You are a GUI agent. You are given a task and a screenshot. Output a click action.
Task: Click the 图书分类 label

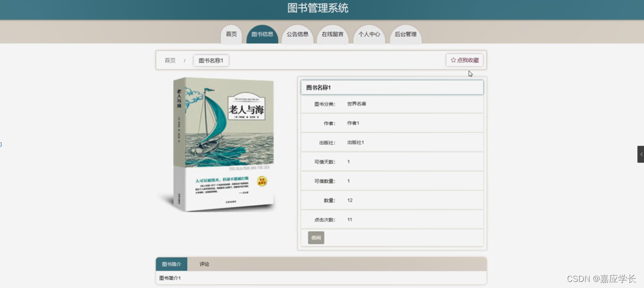coord(325,104)
